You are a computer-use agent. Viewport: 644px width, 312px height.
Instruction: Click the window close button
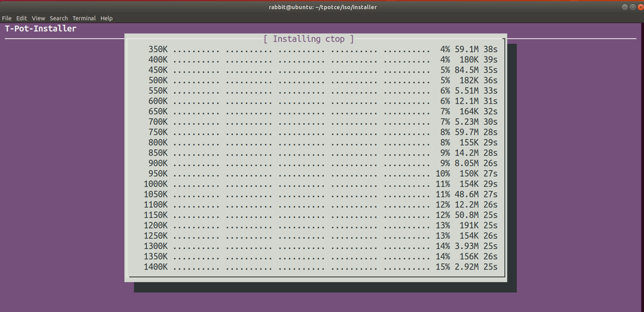640,7
